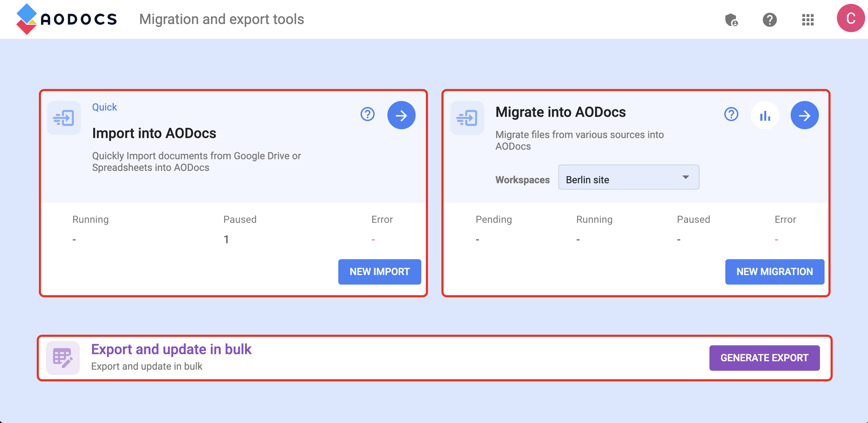Click the migrate icon on Migrate card
Image resolution: width=868 pixels, height=423 pixels.
click(x=467, y=118)
